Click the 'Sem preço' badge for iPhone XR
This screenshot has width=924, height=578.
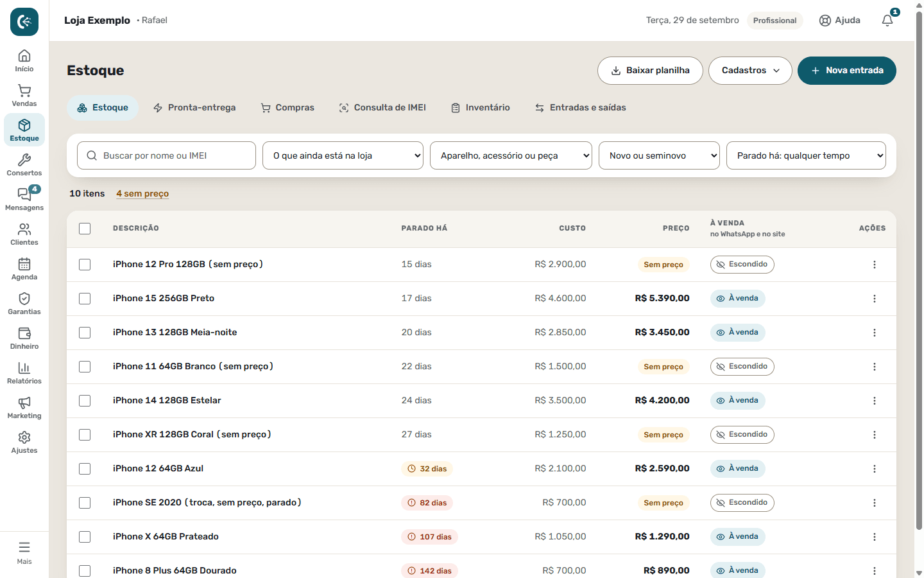[x=663, y=435]
